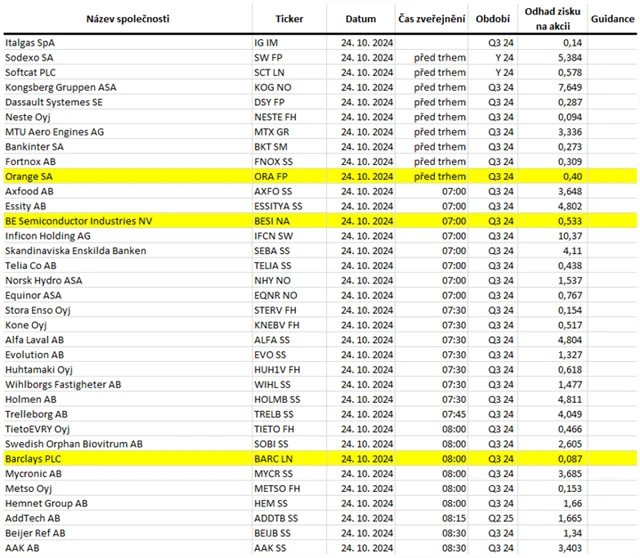Select the Čas zveřejnění column header

[430, 19]
